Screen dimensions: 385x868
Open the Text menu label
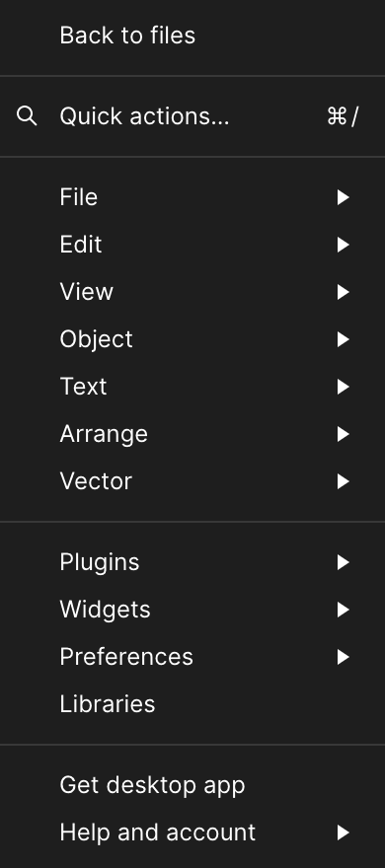pyautogui.click(x=83, y=387)
